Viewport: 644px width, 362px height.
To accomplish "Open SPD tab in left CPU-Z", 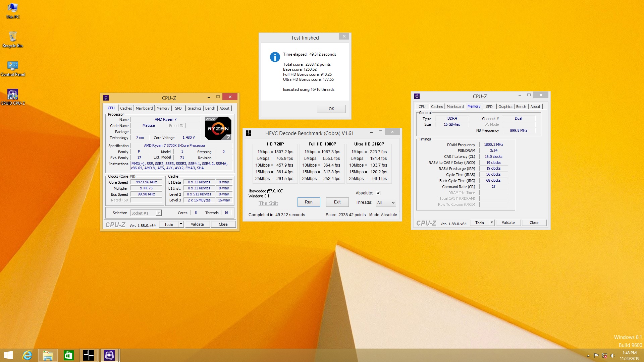I will tap(178, 108).
